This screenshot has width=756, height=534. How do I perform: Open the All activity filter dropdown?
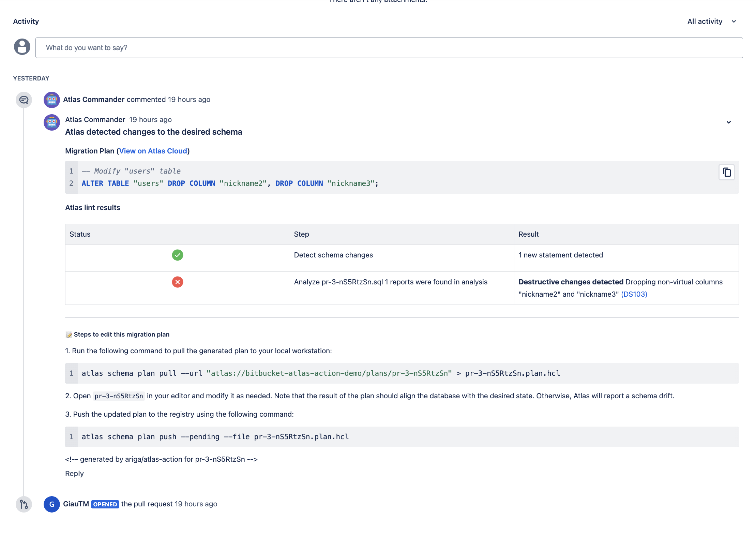(711, 21)
